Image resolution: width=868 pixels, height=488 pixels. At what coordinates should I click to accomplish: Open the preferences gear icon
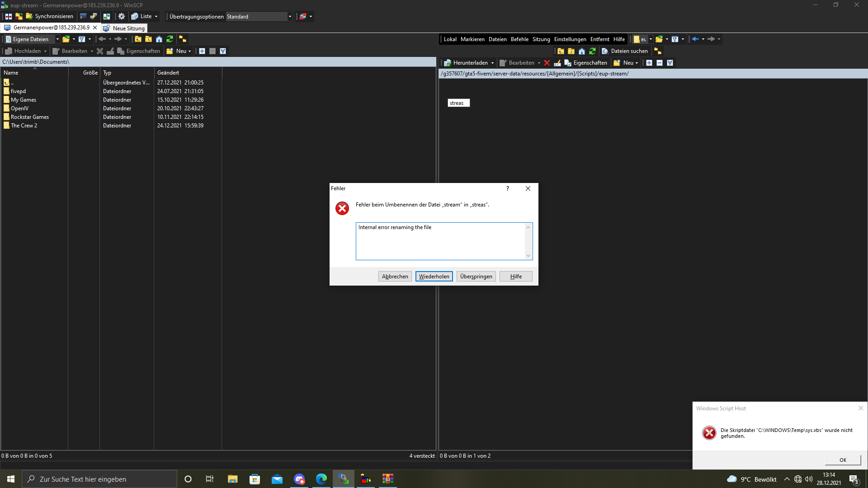point(122,16)
